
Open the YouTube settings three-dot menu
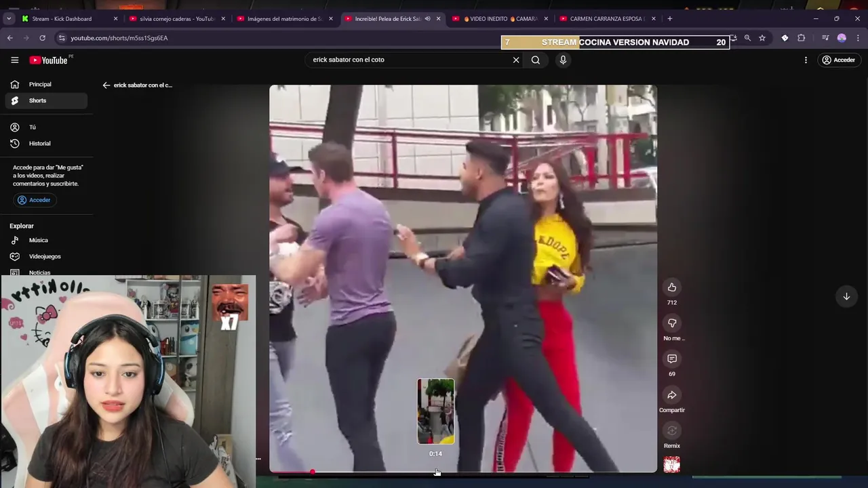tap(806, 60)
